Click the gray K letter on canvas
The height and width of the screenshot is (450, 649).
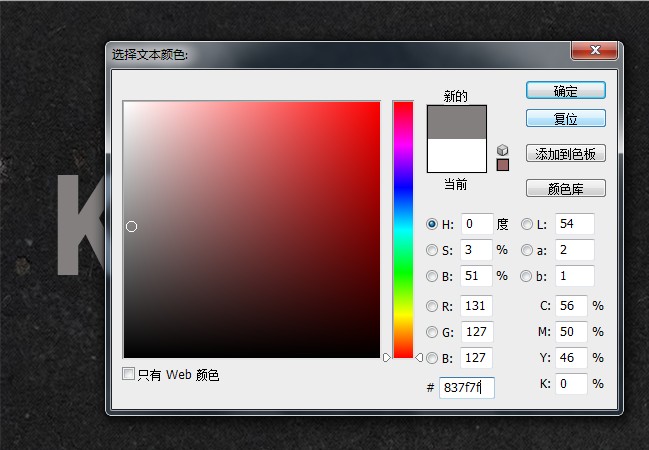81,225
